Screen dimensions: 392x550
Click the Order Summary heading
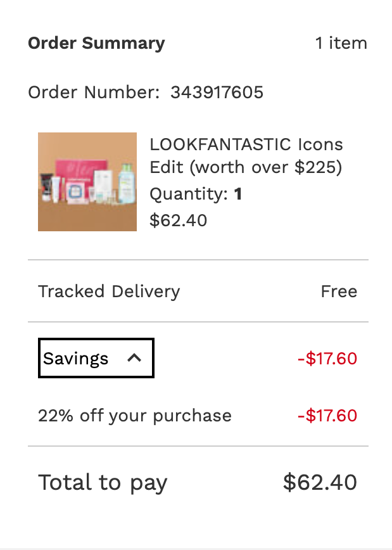[x=96, y=43]
